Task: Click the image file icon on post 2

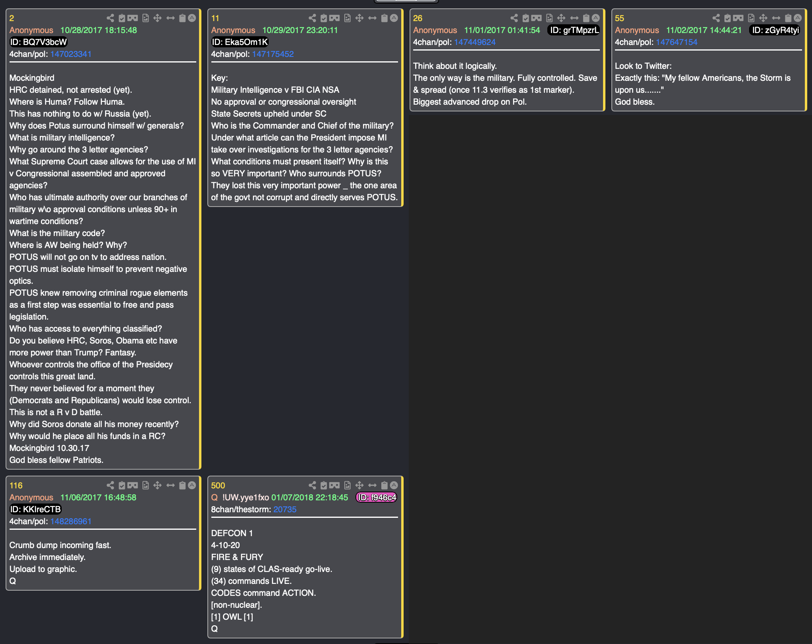Action: [x=146, y=18]
